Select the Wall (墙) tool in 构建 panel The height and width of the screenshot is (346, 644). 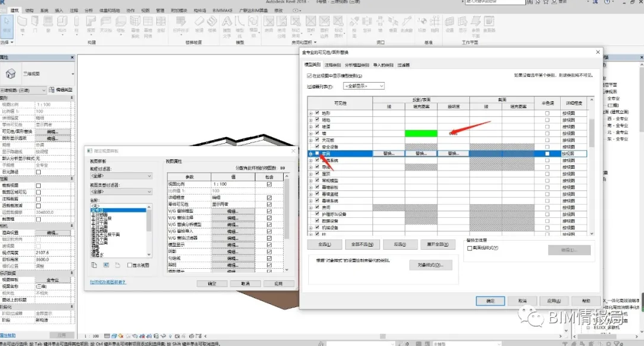22,24
